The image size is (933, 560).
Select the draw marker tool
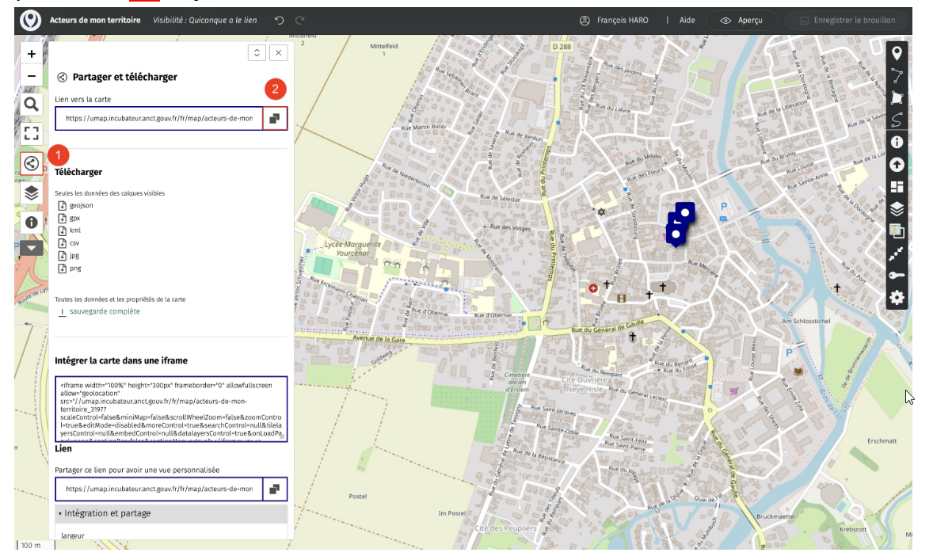897,54
